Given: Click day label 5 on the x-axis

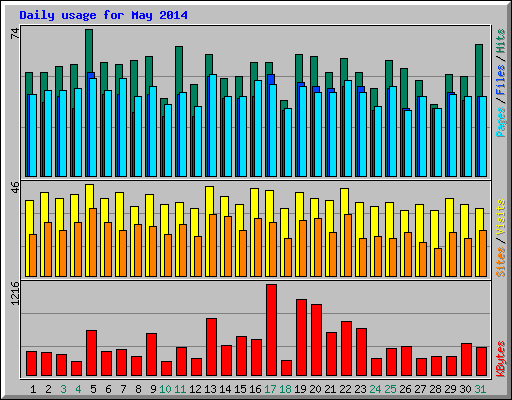Looking at the screenshot, I should [x=93, y=389].
